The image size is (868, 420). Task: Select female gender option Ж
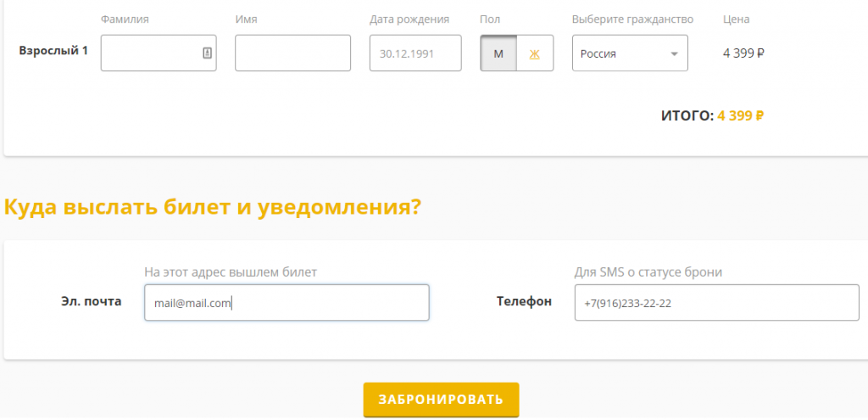(535, 53)
